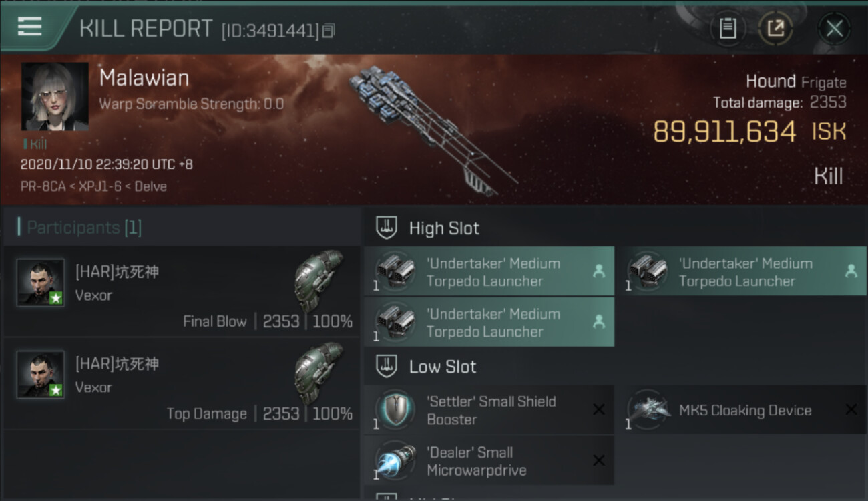The width and height of the screenshot is (868, 501).
Task: Toggle the lower-left 'Undertaker' Torpedo Launcher
Action: [x=489, y=322]
